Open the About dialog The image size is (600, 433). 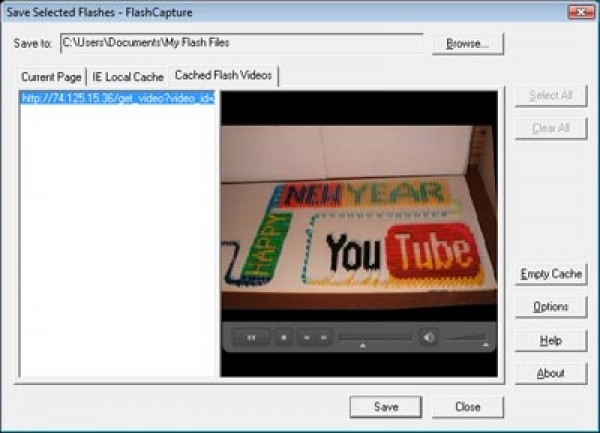tap(551, 373)
